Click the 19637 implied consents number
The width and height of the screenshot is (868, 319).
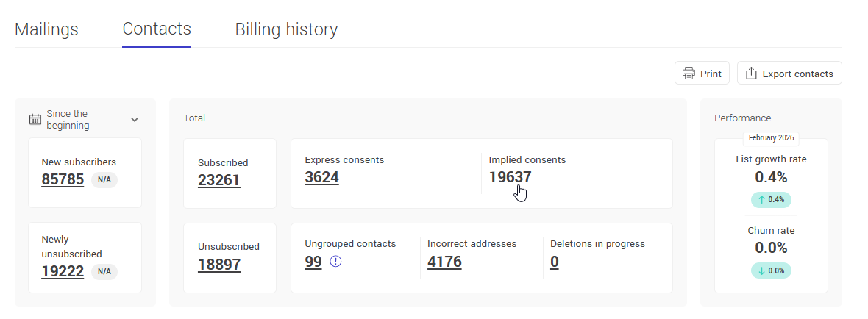[x=510, y=177]
